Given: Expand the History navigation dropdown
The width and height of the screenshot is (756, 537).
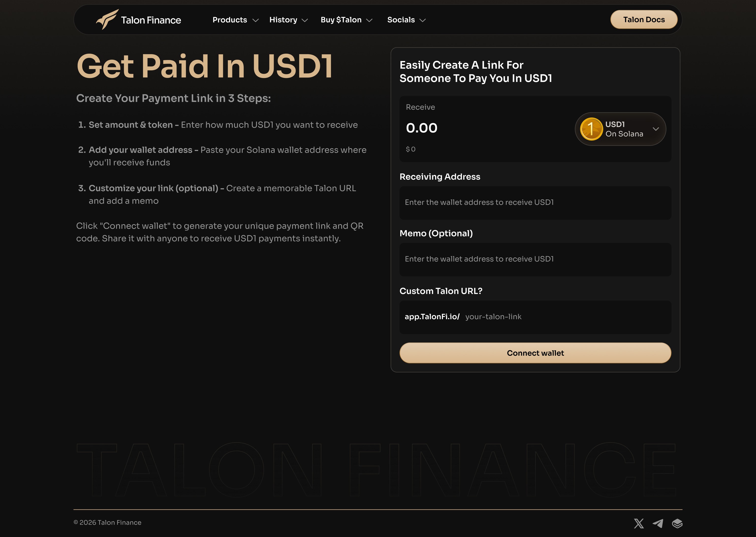Looking at the screenshot, I should (283, 20).
